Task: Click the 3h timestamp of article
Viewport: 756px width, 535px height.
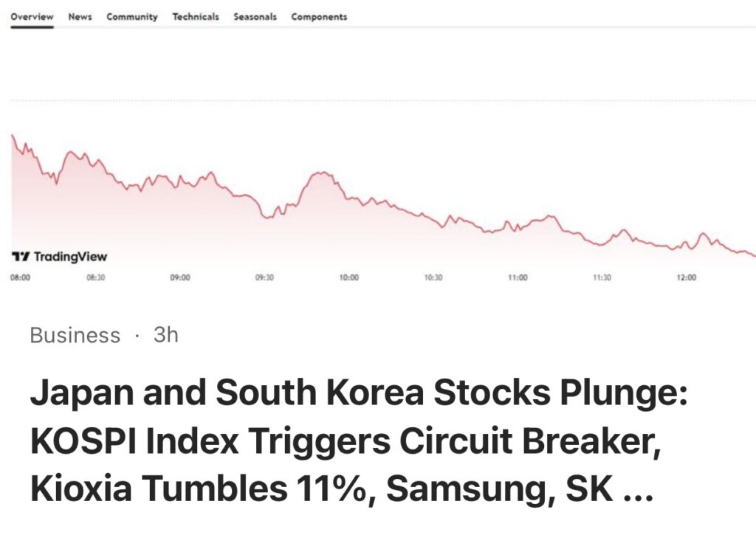Action: click(x=166, y=335)
